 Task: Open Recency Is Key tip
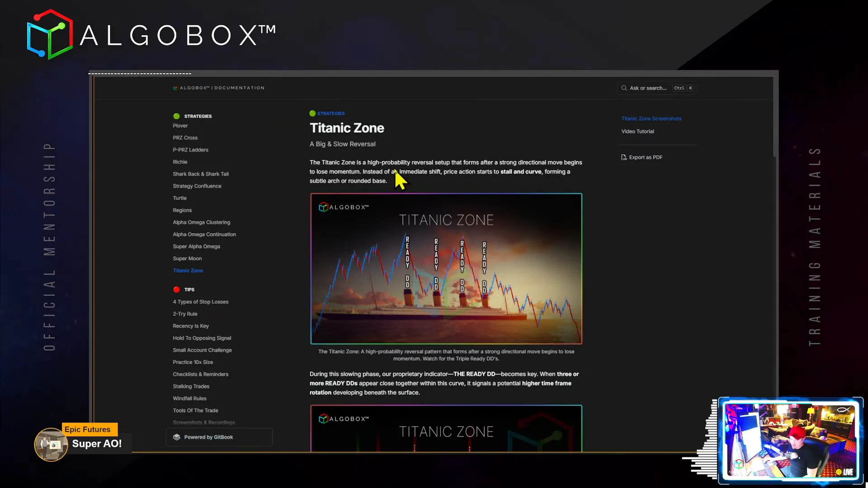click(x=191, y=326)
